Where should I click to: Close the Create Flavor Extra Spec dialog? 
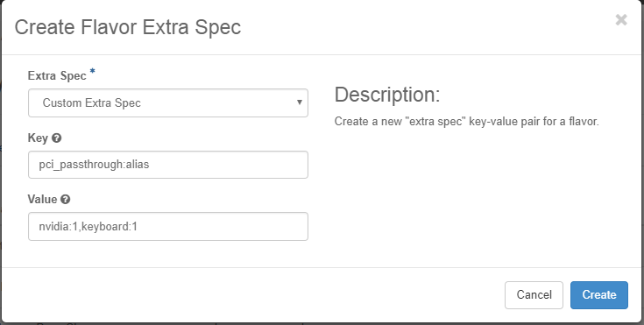point(621,20)
